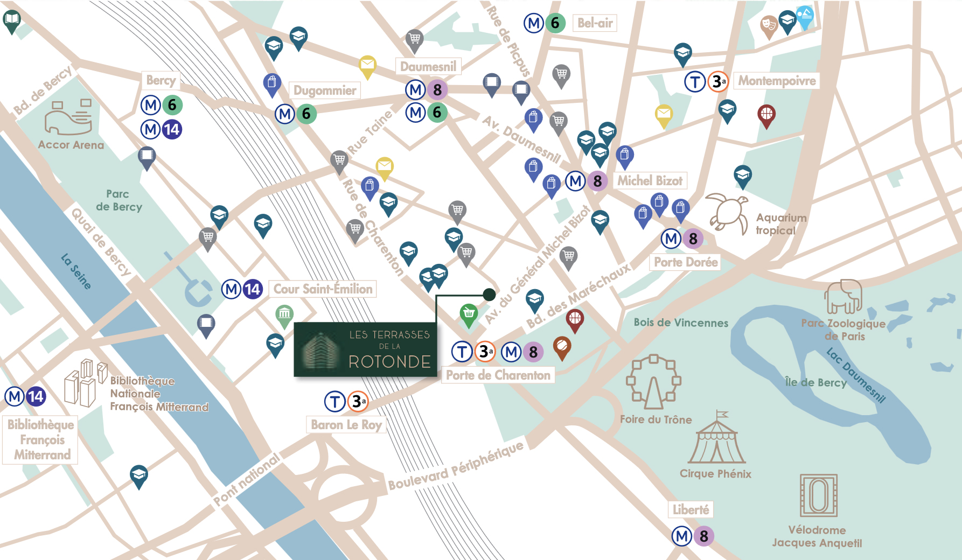
Task: Click the Cour Saint-Émilion station label
Action: (323, 289)
